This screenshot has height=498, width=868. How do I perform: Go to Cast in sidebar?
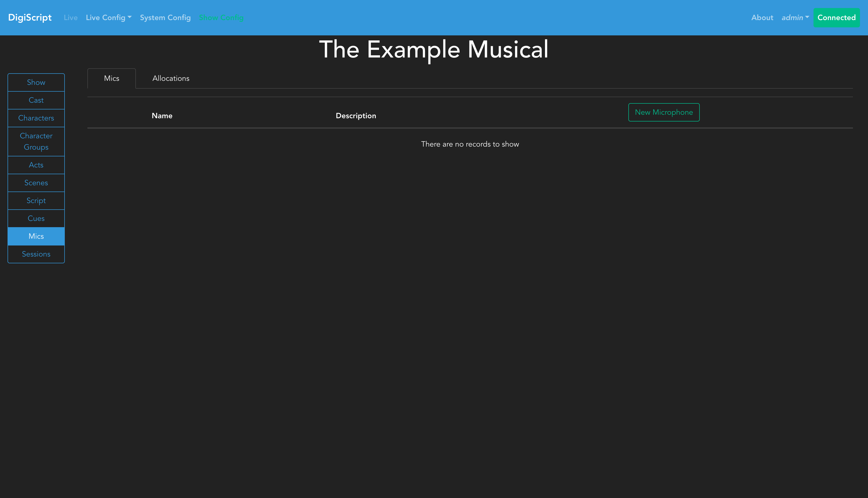tap(36, 100)
